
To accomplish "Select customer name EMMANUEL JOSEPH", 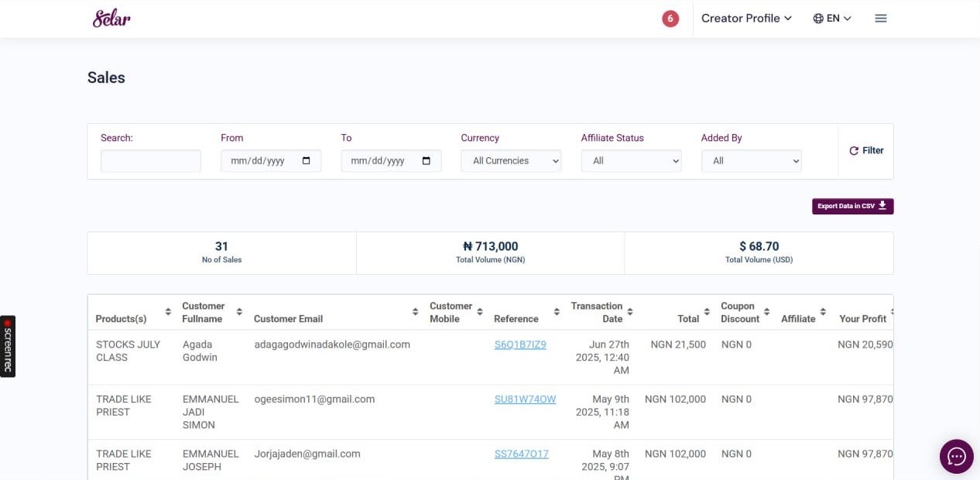I will (211, 461).
